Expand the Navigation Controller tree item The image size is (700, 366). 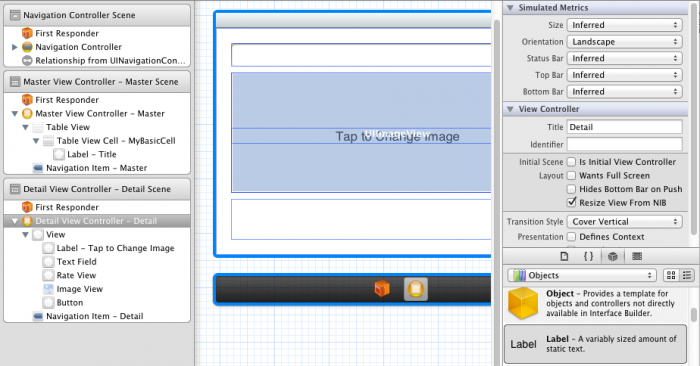(x=15, y=47)
